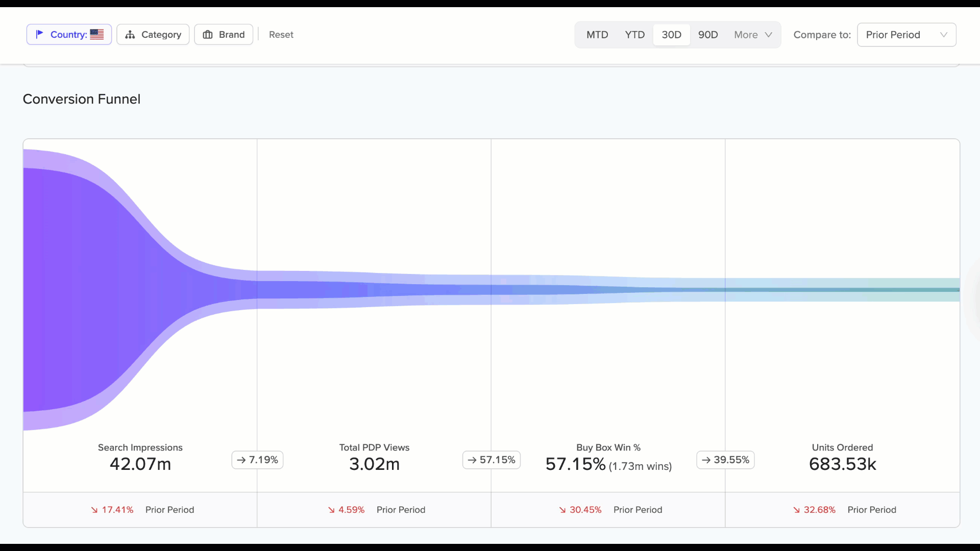Image resolution: width=980 pixels, height=551 pixels.
Task: Select the MTD time range
Action: 597,35
